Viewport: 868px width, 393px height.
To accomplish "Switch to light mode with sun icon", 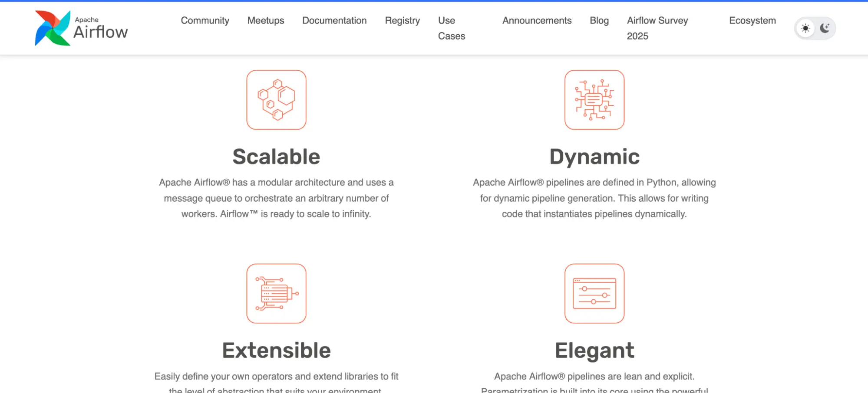I will point(805,28).
